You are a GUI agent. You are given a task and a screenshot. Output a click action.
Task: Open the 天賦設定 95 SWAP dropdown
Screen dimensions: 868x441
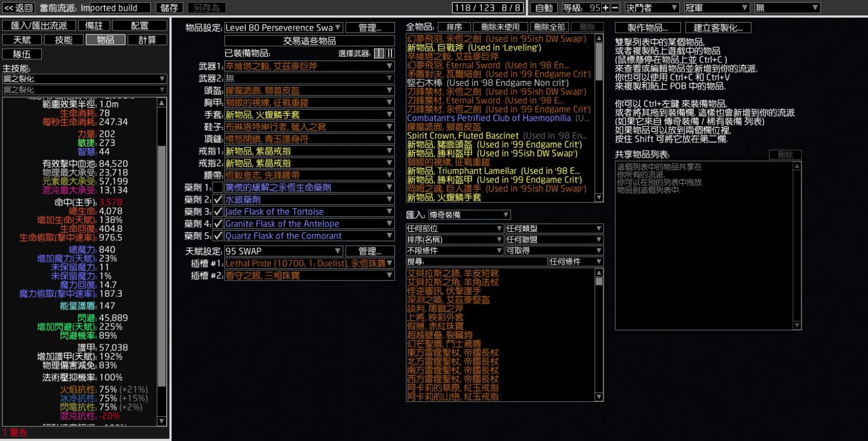283,251
